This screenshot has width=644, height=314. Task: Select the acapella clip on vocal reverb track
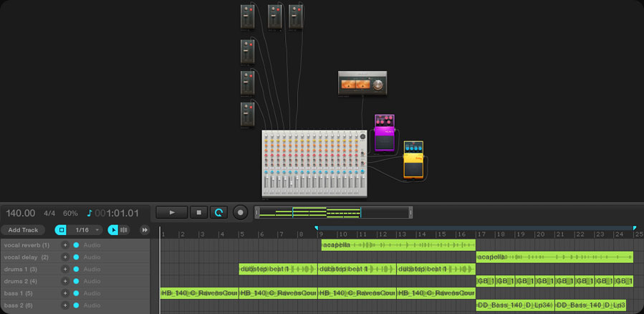coord(398,245)
